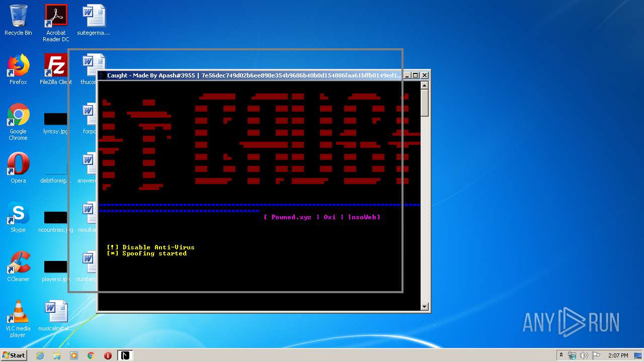Open Windows Explorer from the taskbar

click(x=57, y=355)
